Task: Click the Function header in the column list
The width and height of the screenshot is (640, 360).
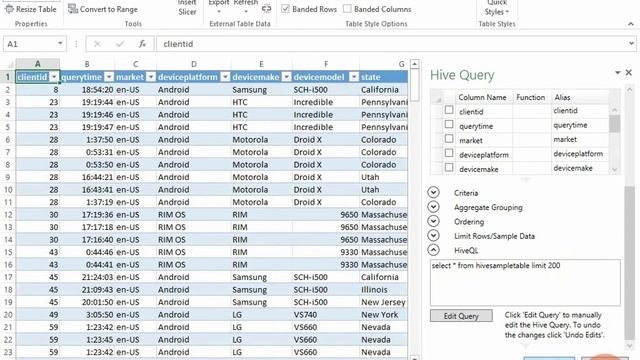Action: [531, 97]
